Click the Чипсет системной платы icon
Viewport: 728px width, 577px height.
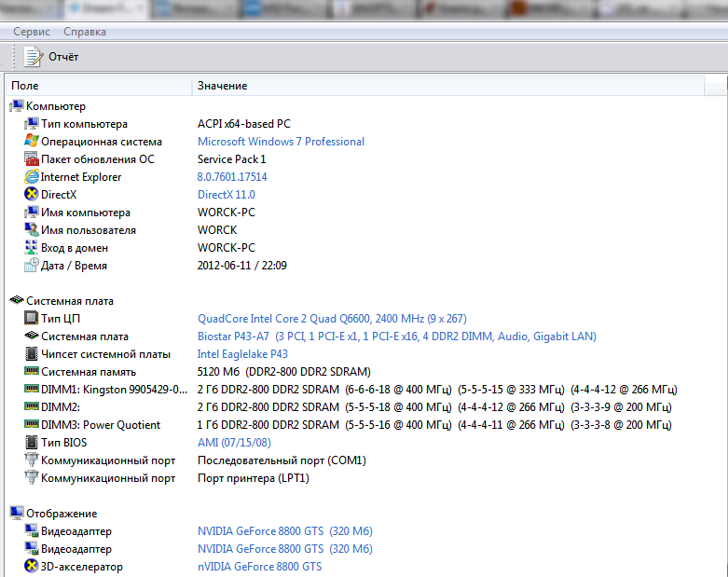click(x=32, y=353)
